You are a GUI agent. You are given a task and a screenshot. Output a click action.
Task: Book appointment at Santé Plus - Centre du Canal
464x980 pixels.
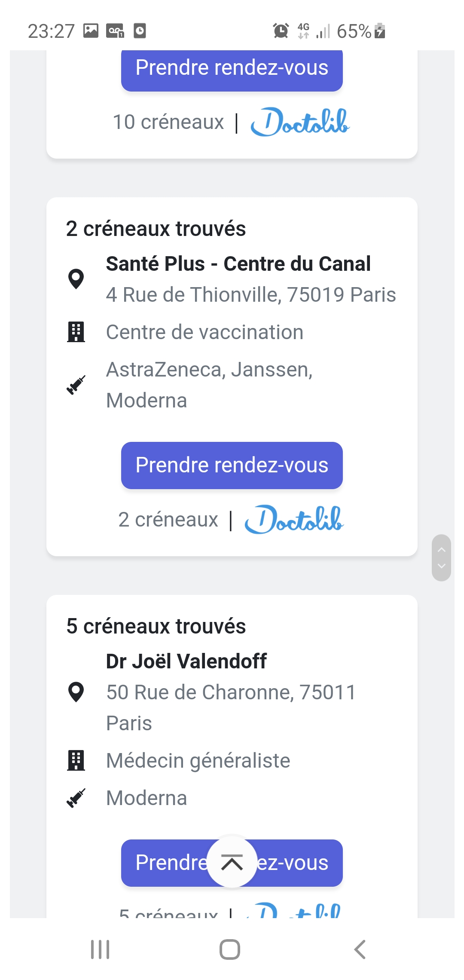pos(232,465)
